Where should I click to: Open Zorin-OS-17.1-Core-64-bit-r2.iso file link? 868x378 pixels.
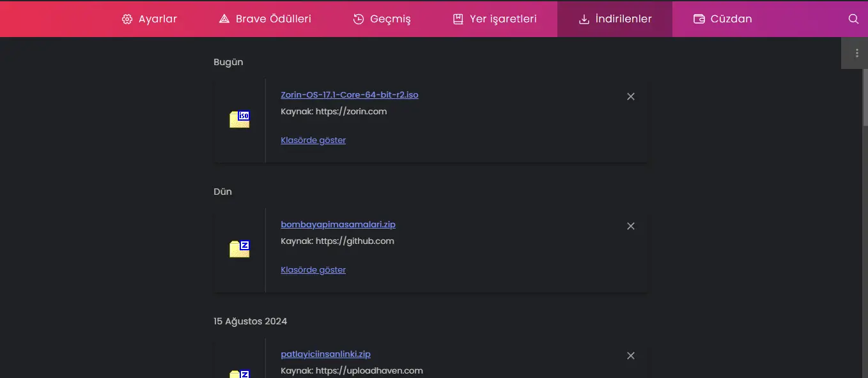pos(350,94)
